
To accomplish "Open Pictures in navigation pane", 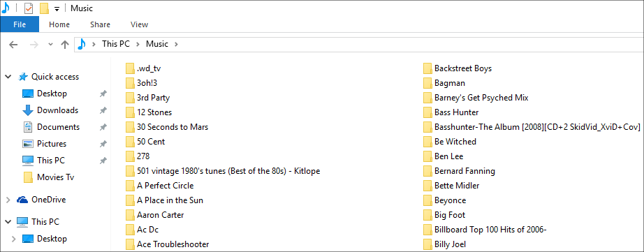I will tap(52, 144).
